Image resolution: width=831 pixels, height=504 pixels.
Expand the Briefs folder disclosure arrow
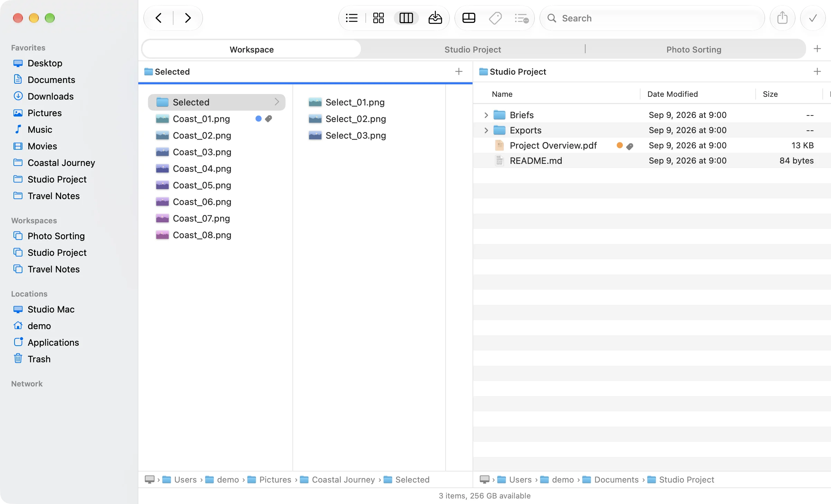point(486,115)
